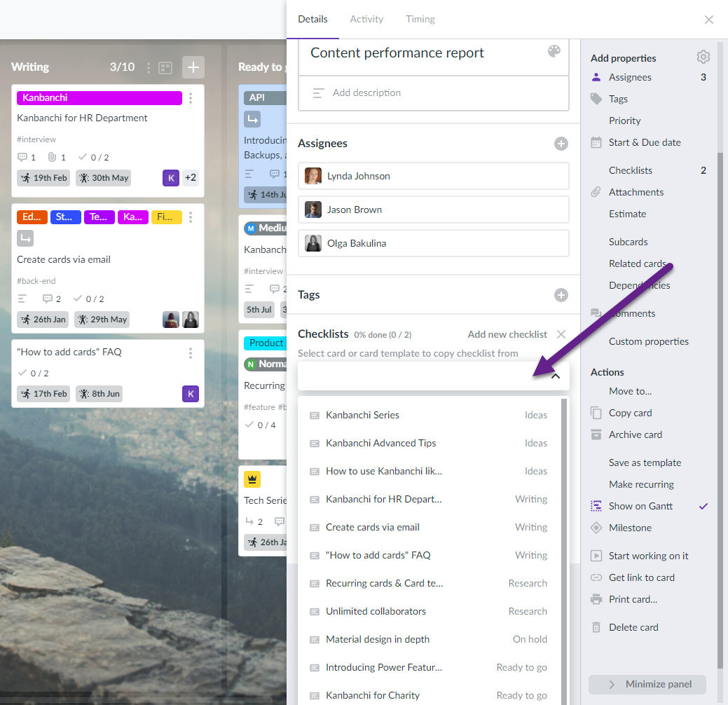Open the Add properties settings gear
Screen dimensions: 728x705
[x=703, y=57]
